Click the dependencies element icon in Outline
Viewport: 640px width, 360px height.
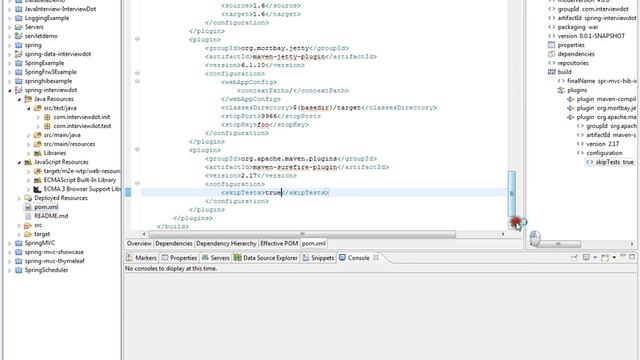pos(552,54)
